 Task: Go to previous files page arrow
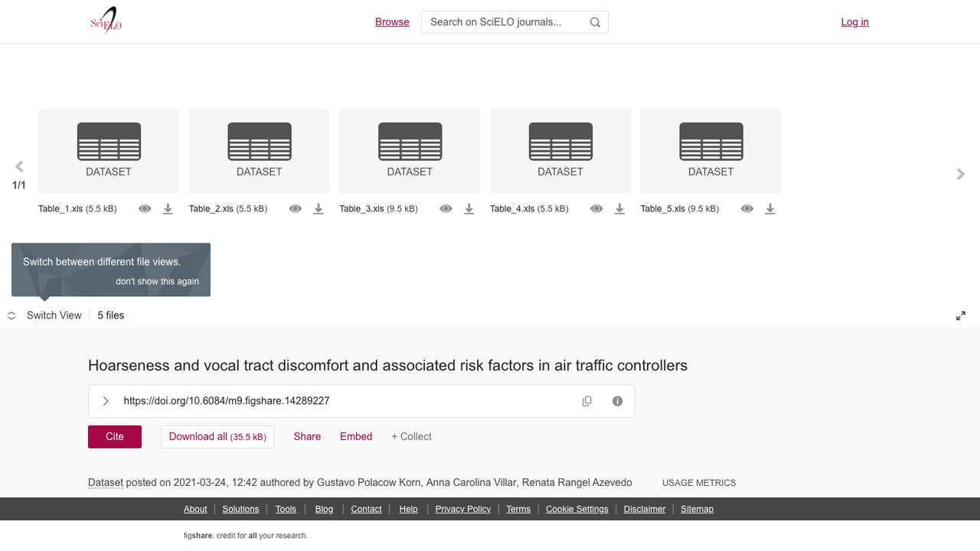pyautogui.click(x=19, y=166)
